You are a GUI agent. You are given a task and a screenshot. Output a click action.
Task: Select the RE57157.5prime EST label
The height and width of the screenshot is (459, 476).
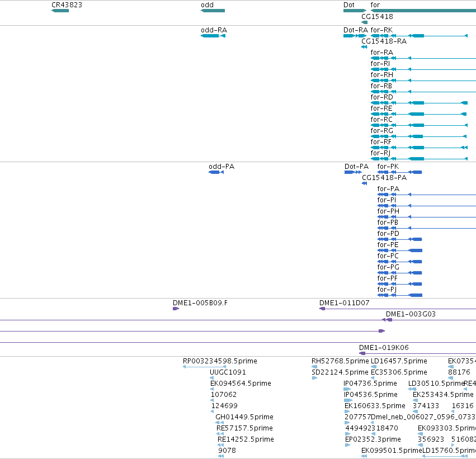(x=244, y=428)
